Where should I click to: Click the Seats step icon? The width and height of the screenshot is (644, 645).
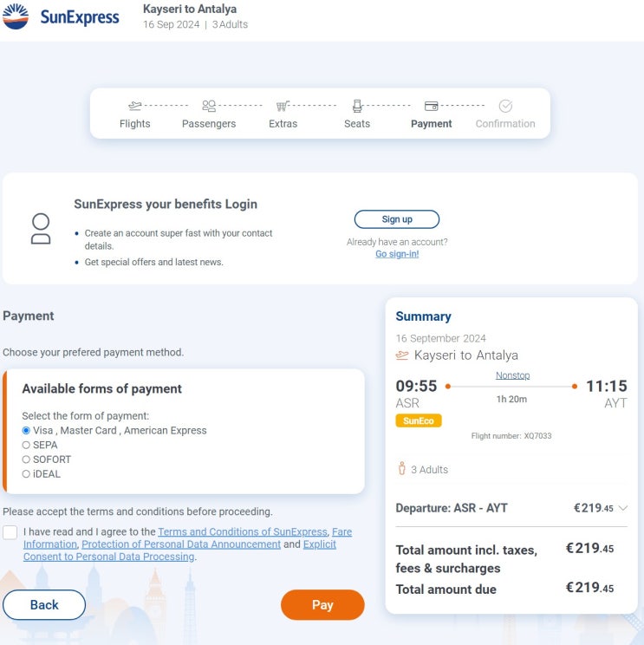coord(357,106)
